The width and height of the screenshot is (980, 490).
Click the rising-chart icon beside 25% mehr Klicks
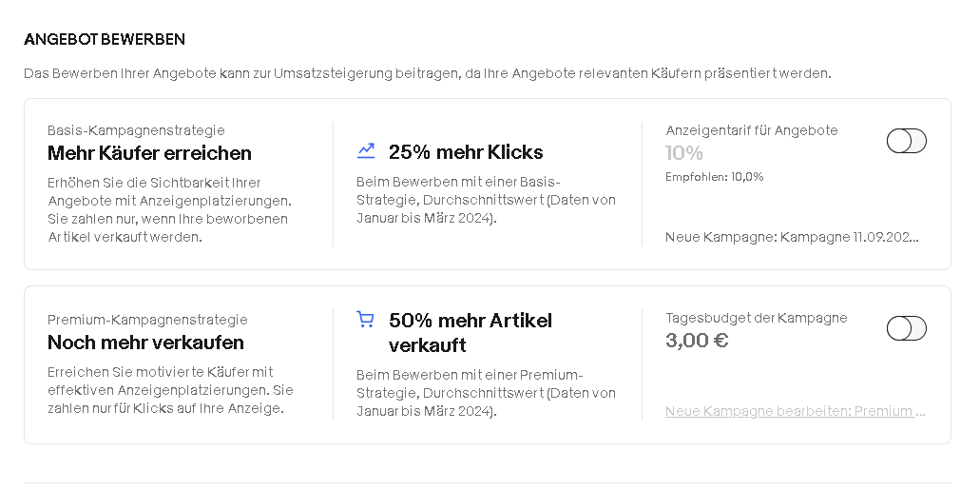point(366,151)
